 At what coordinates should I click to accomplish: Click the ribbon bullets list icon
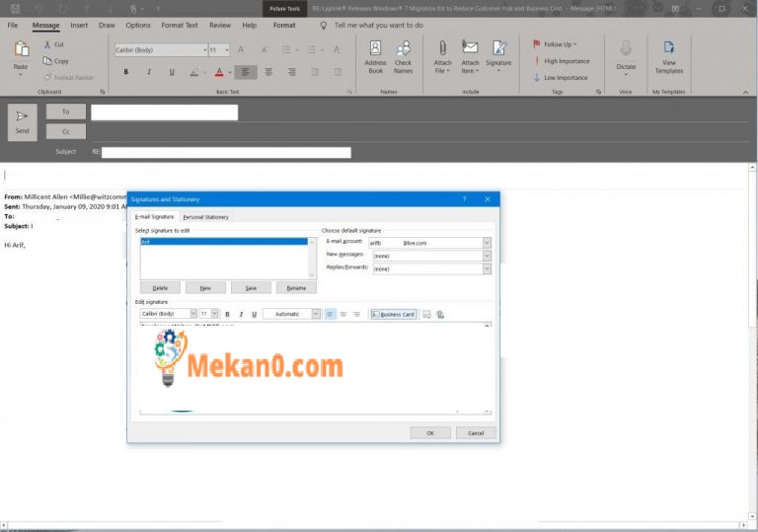[286, 49]
